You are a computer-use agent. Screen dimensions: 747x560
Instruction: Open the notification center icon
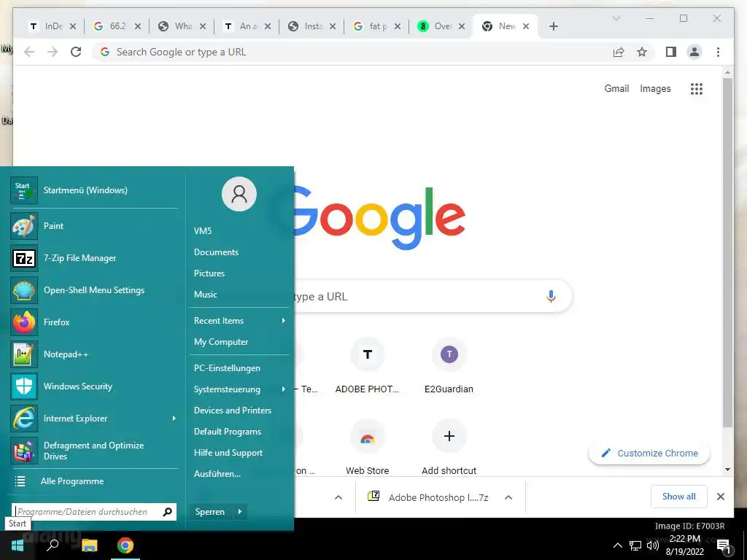tap(724, 546)
